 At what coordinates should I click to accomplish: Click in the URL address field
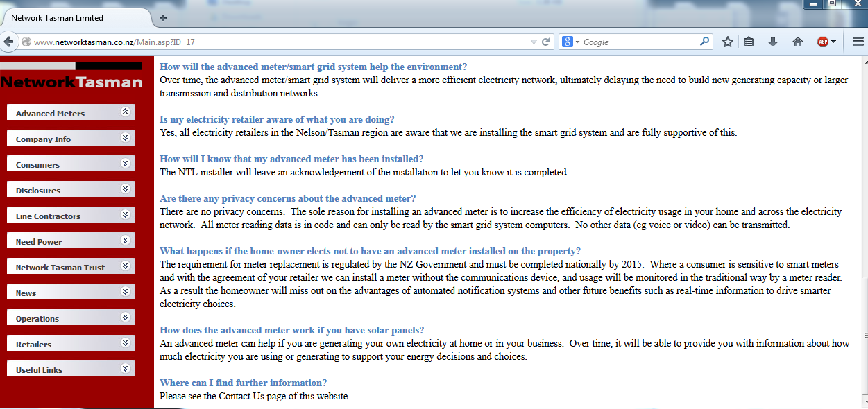278,42
